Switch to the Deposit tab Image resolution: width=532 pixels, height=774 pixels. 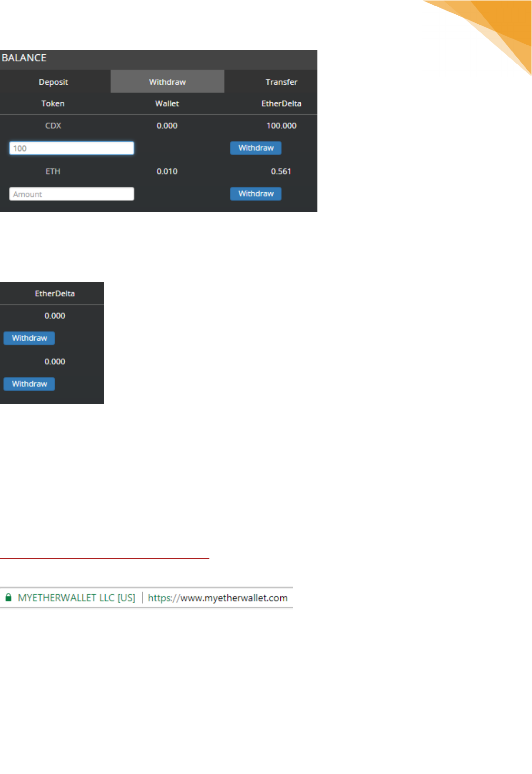(53, 82)
